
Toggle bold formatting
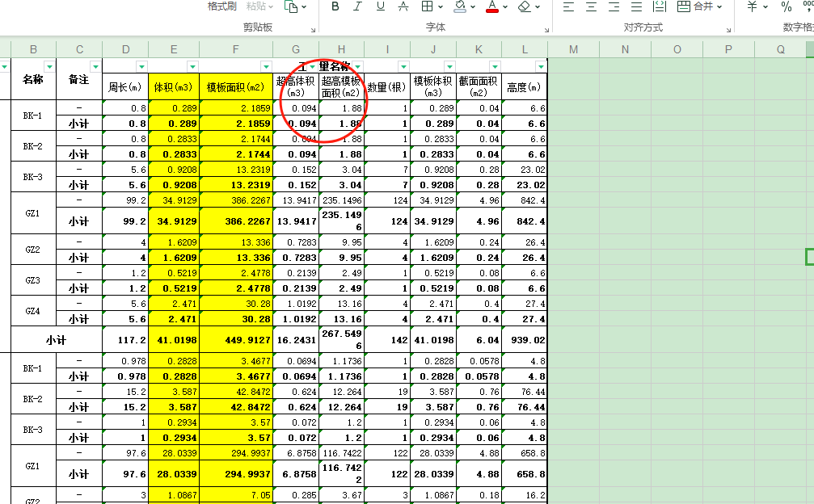tap(335, 6)
